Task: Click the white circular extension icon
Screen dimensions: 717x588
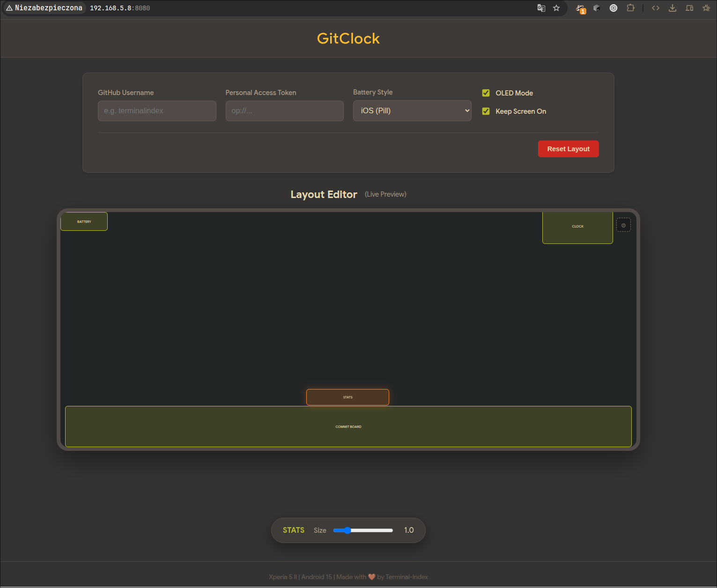Action: 614,8
